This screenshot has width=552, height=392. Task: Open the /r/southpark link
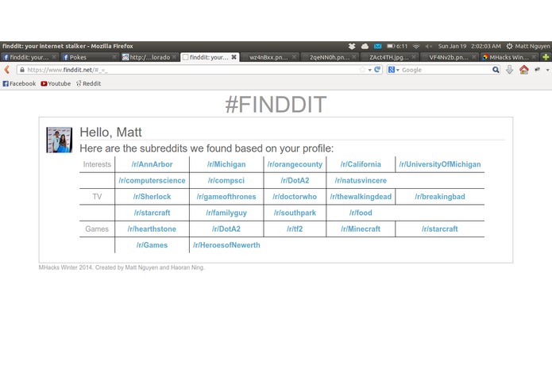[295, 213]
